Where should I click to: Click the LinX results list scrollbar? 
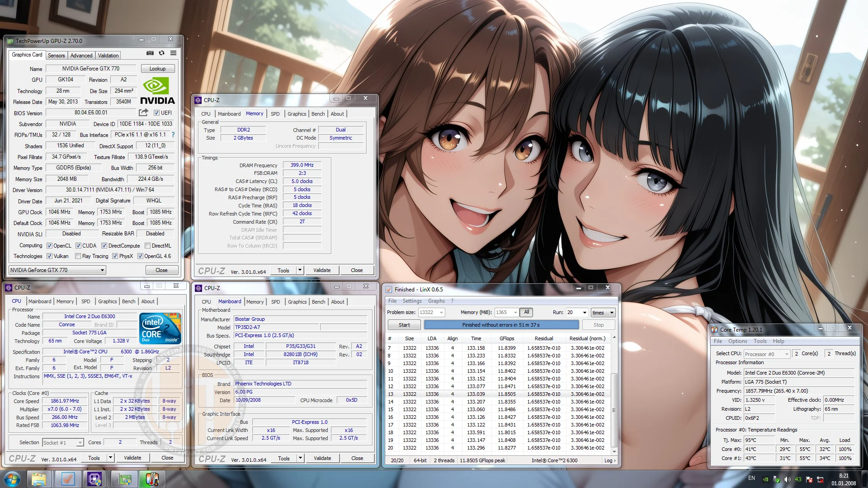tap(614, 394)
